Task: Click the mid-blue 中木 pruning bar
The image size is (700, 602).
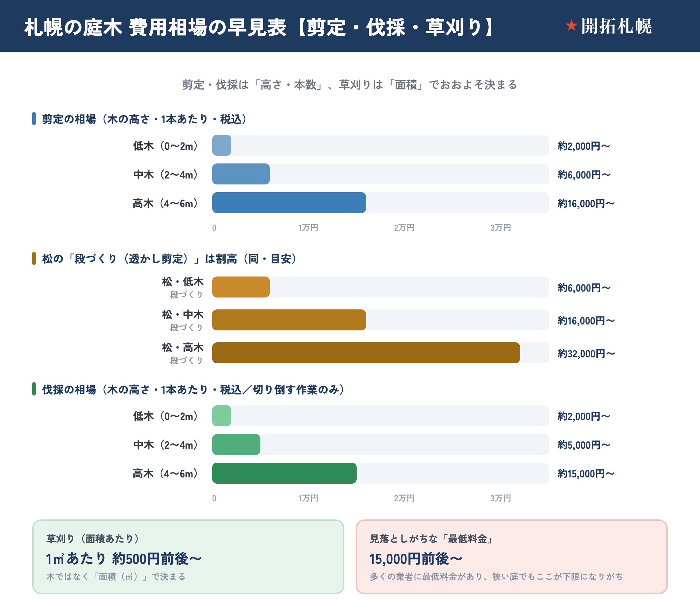Action: [241, 174]
